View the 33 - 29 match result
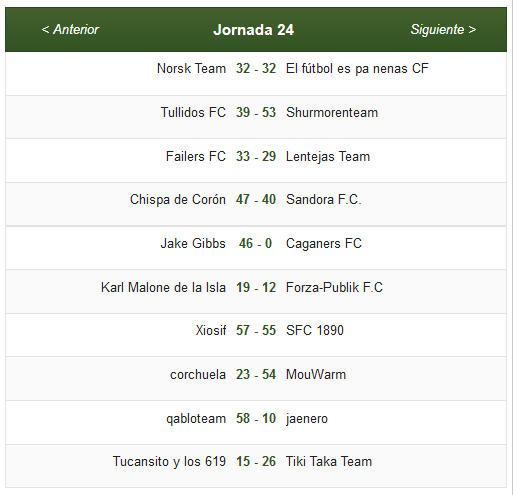This screenshot has height=495, width=513. point(256,156)
